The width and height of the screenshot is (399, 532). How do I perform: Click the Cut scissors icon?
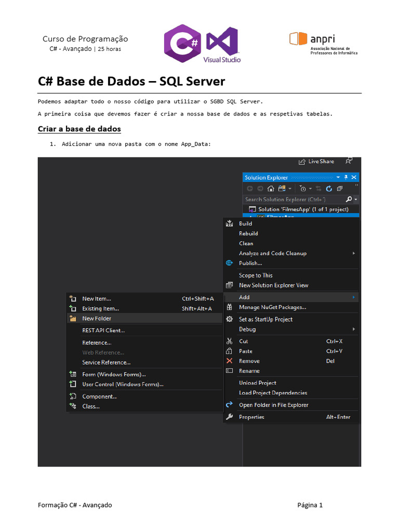[229, 341]
